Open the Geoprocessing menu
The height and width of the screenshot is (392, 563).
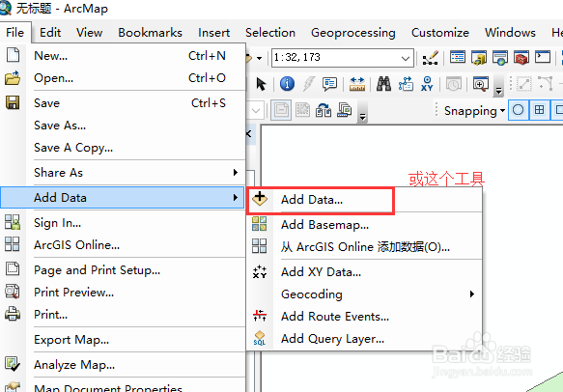point(352,32)
